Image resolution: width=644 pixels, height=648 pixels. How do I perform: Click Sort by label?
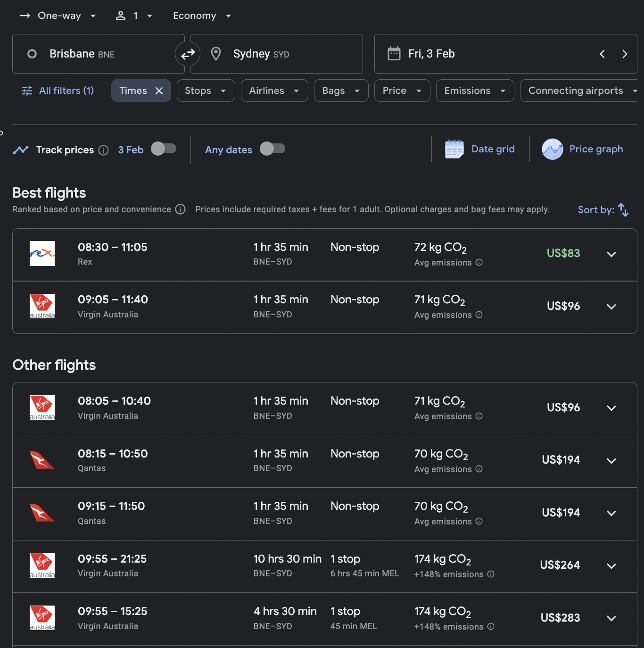click(x=596, y=210)
